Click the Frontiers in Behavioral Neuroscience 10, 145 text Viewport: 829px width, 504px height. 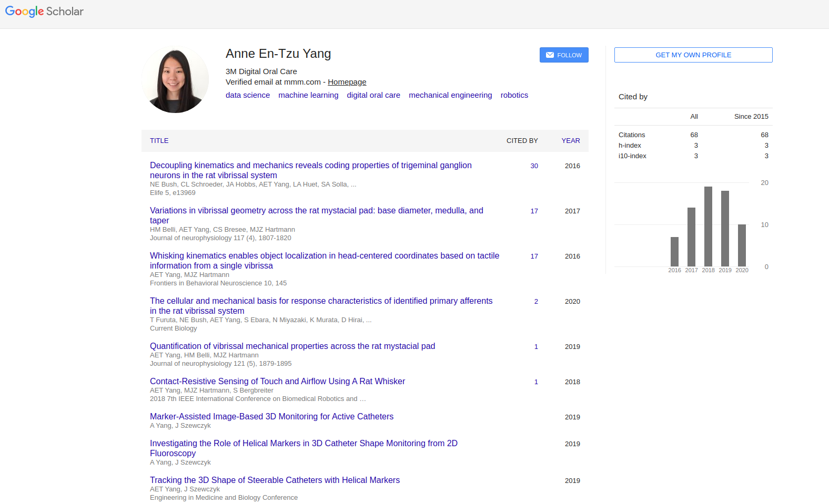(x=218, y=283)
